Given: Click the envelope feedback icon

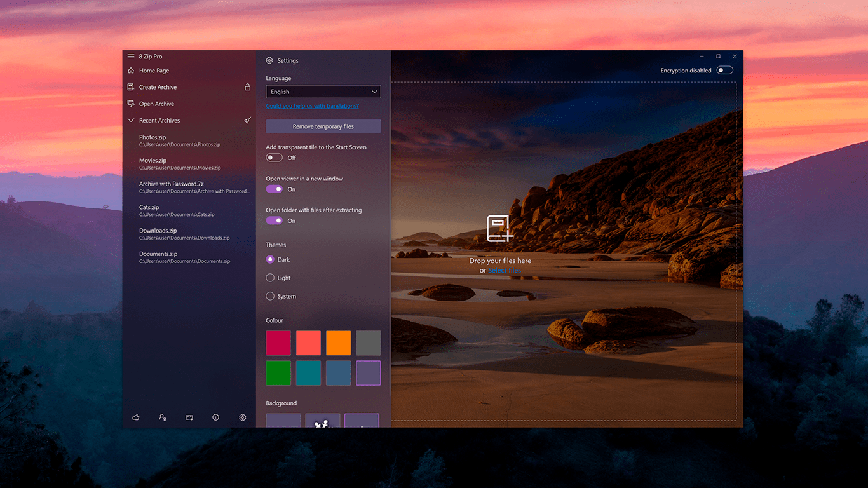Looking at the screenshot, I should coord(189,417).
